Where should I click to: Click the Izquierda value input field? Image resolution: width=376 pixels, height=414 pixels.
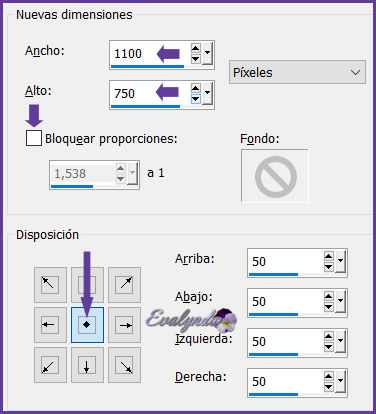[x=285, y=341]
